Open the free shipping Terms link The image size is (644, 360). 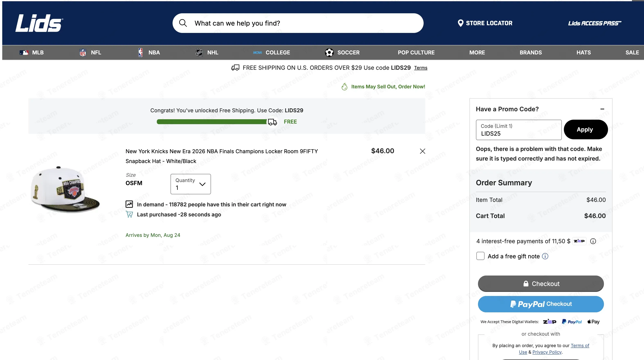pos(421,68)
